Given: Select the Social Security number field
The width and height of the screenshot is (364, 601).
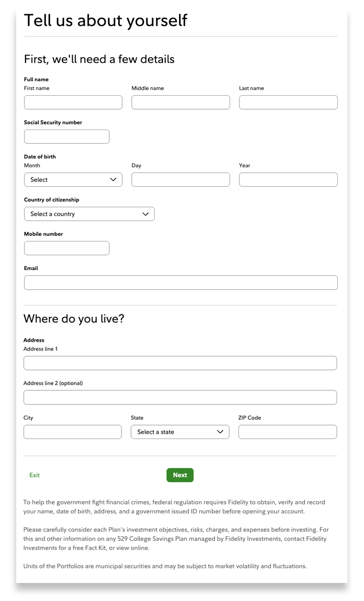Looking at the screenshot, I should pos(66,136).
